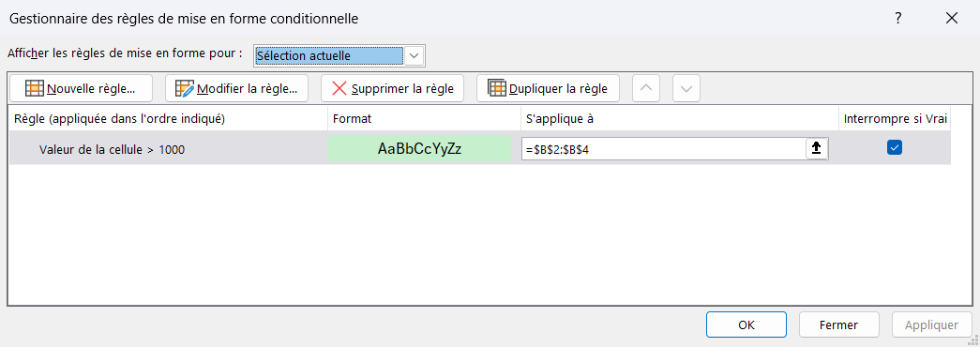This screenshot has height=347, width=980.
Task: Open the Sélection actuelle dropdown arrow
Action: 414,55
